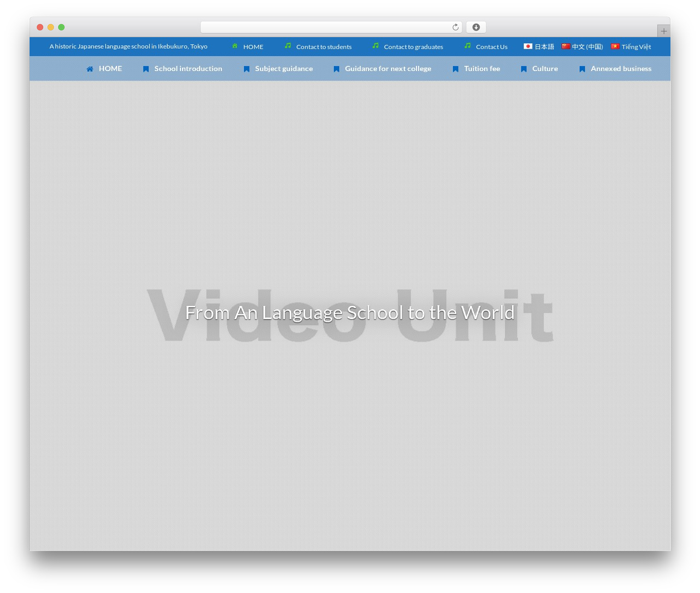The width and height of the screenshot is (700, 593).
Task: Open the Annexed business menu item
Action: coord(621,68)
